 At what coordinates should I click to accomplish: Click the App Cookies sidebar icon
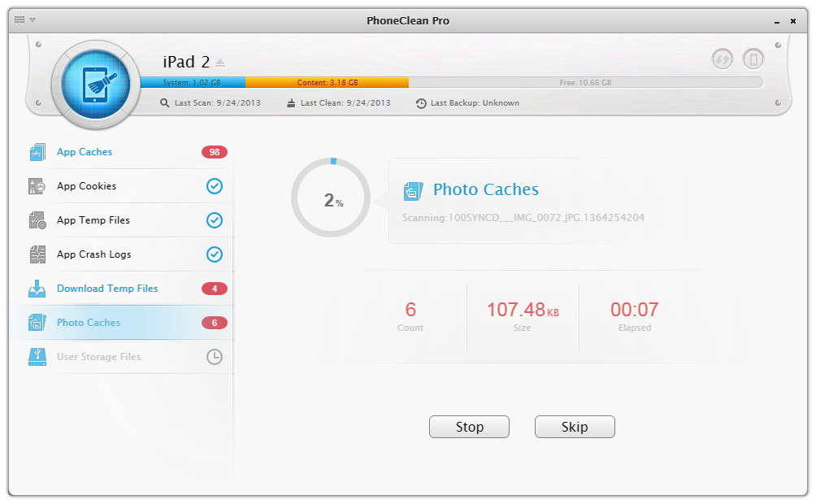pyautogui.click(x=37, y=186)
